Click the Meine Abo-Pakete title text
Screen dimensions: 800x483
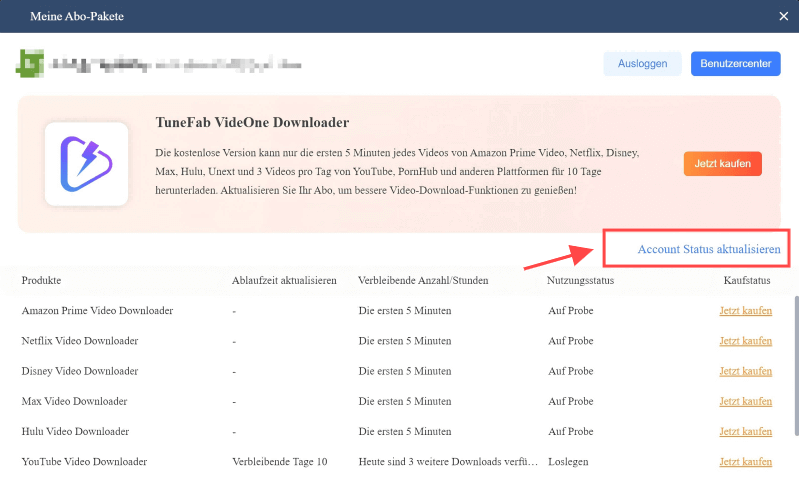coord(77,16)
